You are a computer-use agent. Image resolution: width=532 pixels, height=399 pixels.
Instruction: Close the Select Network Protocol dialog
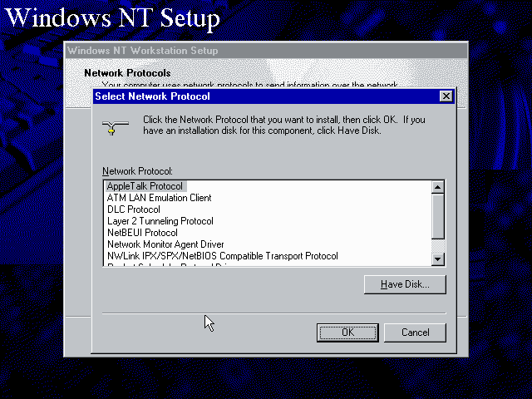point(446,96)
